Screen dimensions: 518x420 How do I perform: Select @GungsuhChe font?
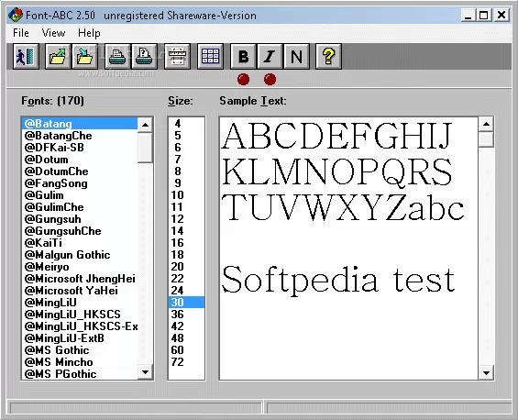click(x=80, y=231)
